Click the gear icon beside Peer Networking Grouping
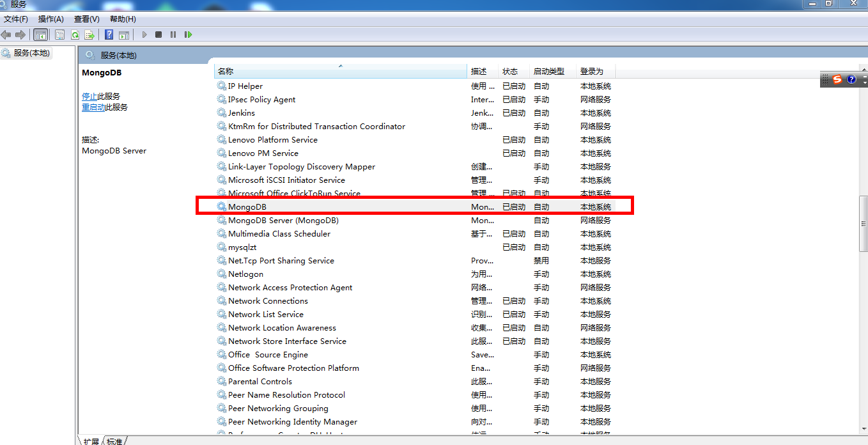The height and width of the screenshot is (445, 868). point(222,408)
